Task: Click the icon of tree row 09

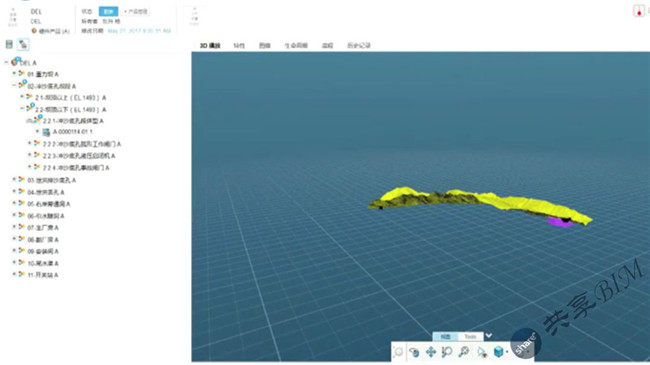Action: coord(22,251)
